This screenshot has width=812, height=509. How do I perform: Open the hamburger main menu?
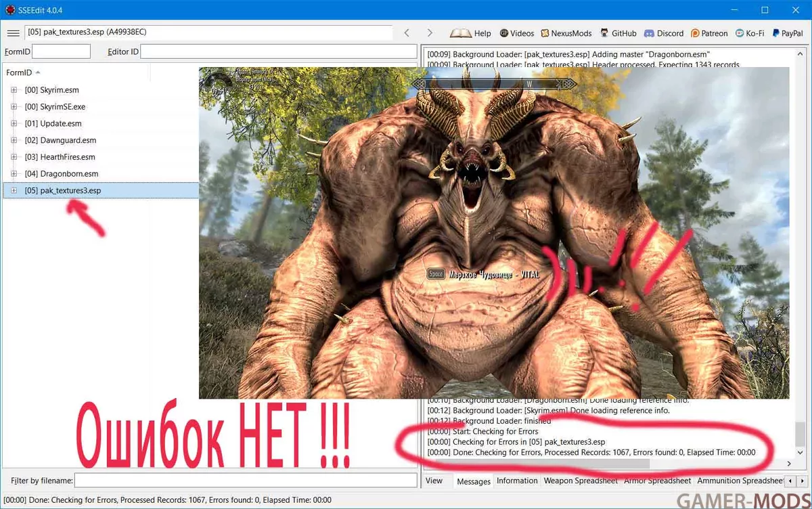click(x=13, y=33)
